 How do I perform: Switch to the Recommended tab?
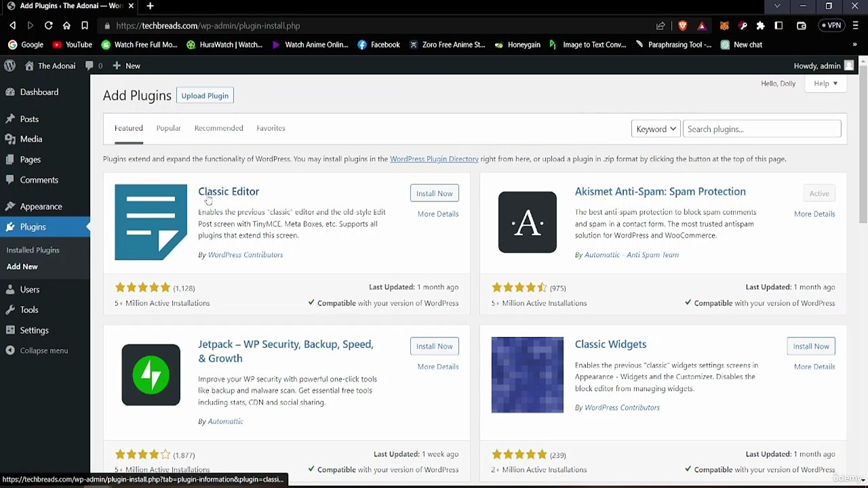point(218,128)
